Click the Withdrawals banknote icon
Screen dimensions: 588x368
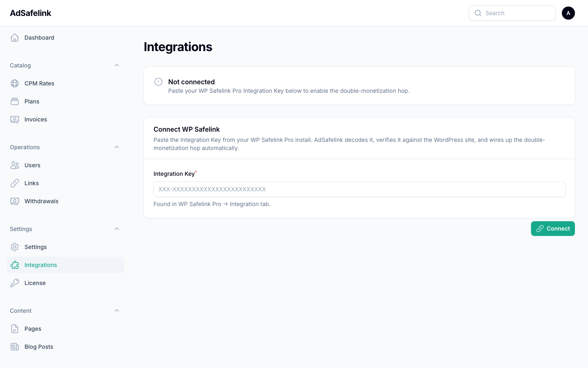pyautogui.click(x=15, y=201)
